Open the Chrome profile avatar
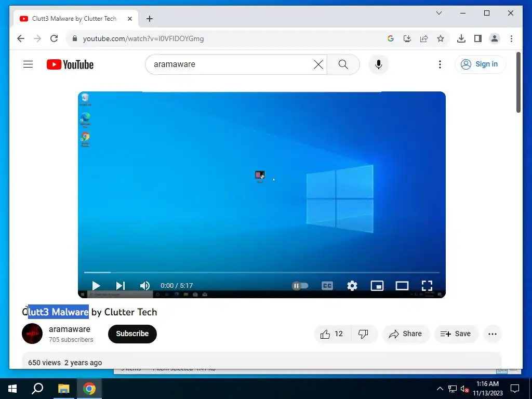 [x=495, y=38]
